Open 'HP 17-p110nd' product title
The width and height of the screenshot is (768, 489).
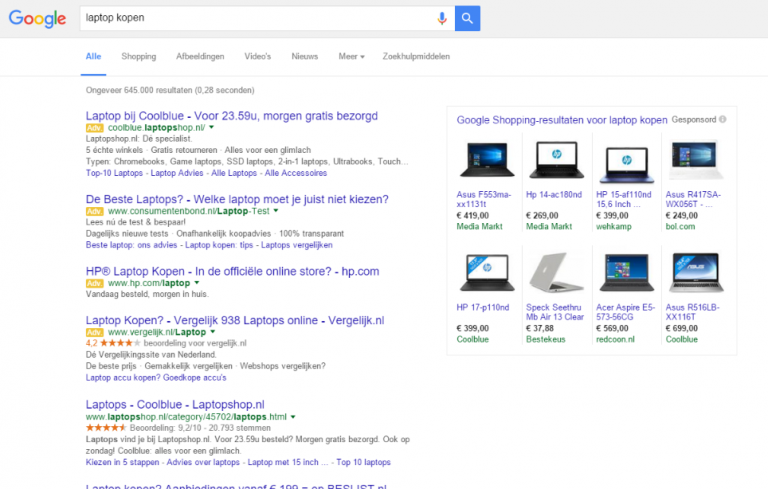click(482, 307)
